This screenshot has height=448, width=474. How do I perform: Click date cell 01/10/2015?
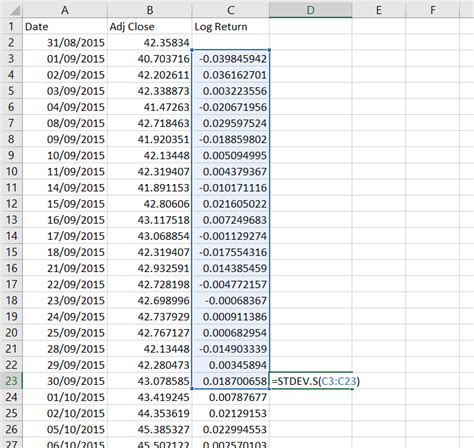(x=65, y=397)
